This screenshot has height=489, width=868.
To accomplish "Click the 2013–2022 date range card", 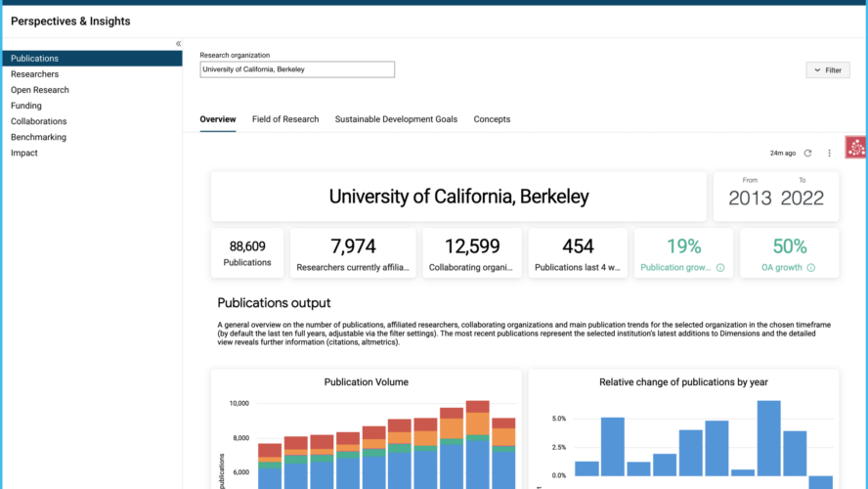I will [x=776, y=196].
